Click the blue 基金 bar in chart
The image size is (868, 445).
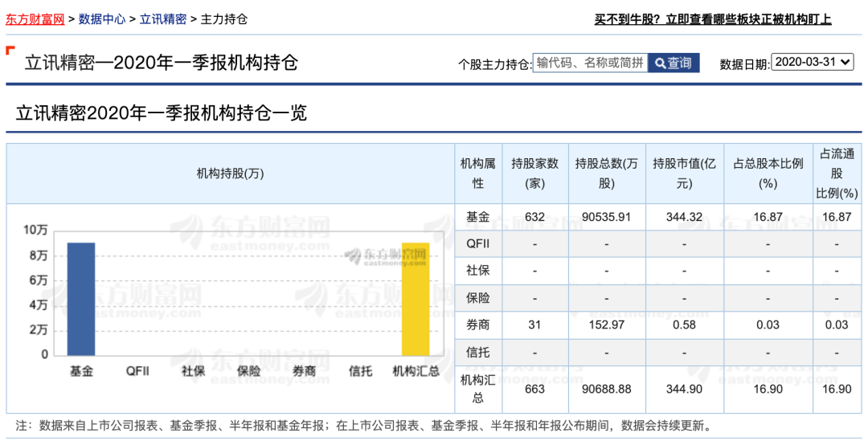point(81,299)
